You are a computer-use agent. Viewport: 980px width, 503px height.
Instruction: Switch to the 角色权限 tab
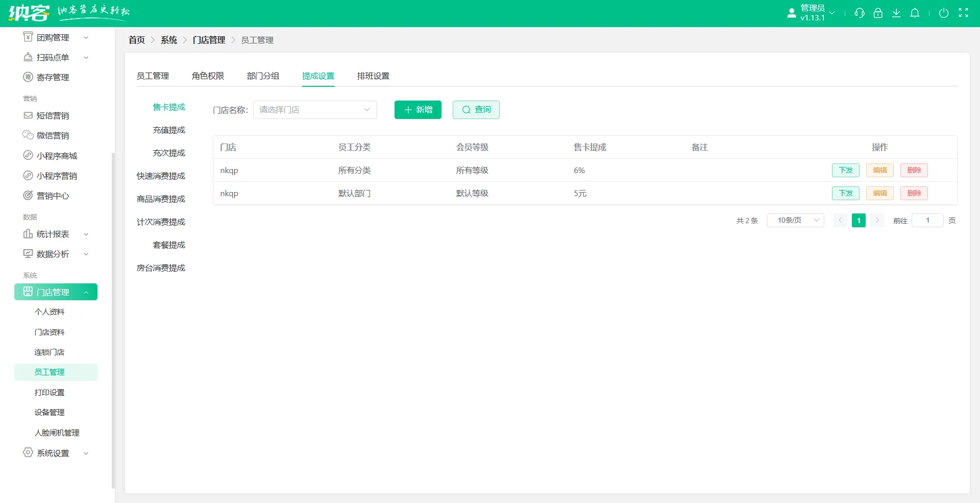(x=208, y=76)
